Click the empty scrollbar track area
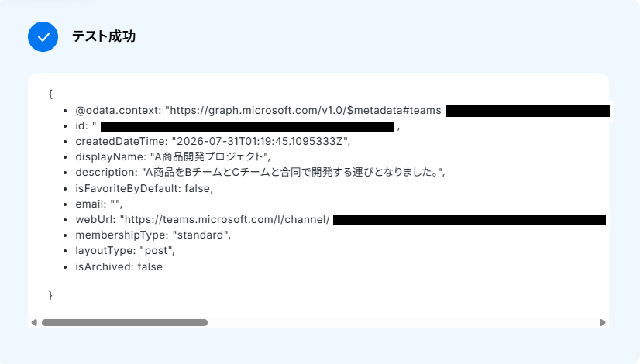 point(403,322)
